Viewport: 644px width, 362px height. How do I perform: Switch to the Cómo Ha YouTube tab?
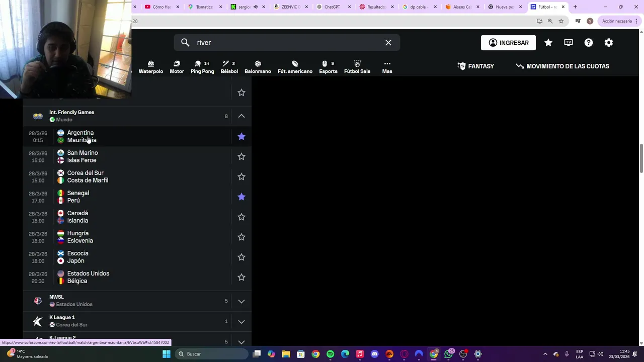tap(161, 7)
